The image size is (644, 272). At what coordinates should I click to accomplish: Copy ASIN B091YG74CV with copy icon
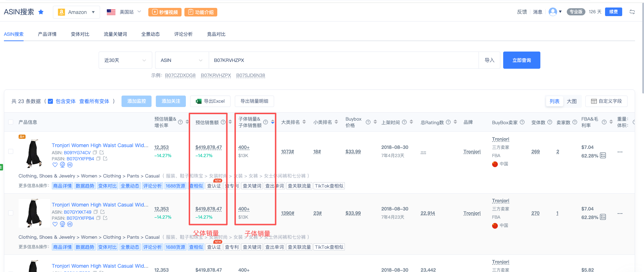coord(95,152)
